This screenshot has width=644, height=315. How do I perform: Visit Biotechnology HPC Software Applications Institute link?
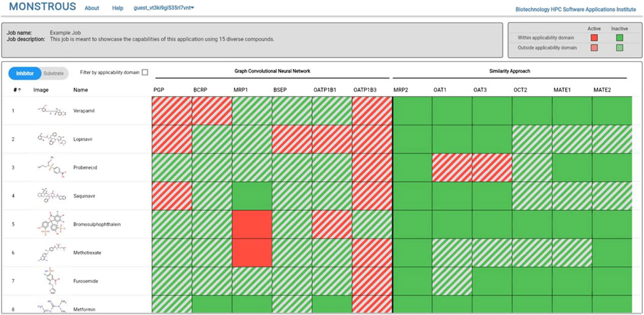tap(575, 9)
